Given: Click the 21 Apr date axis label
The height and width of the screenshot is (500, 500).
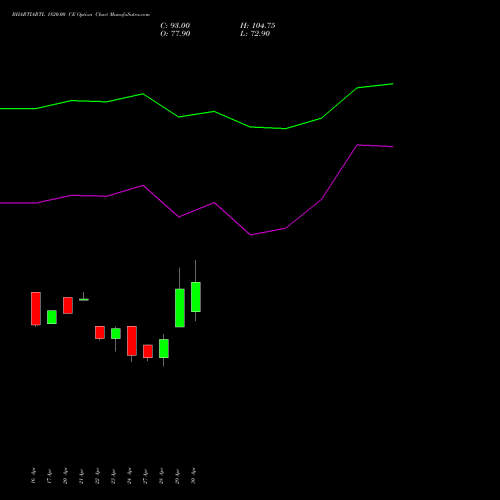Looking at the screenshot, I should click(x=81, y=476).
